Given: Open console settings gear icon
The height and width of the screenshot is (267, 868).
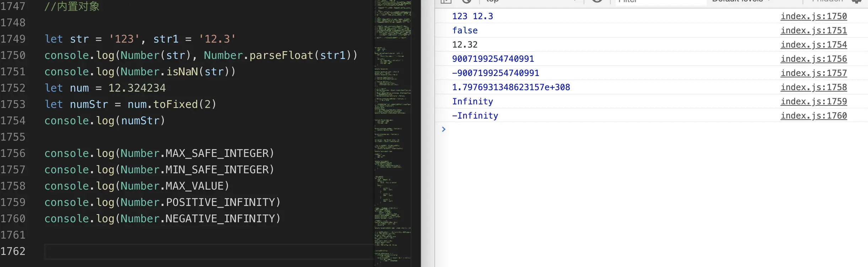Looking at the screenshot, I should click(857, 1).
